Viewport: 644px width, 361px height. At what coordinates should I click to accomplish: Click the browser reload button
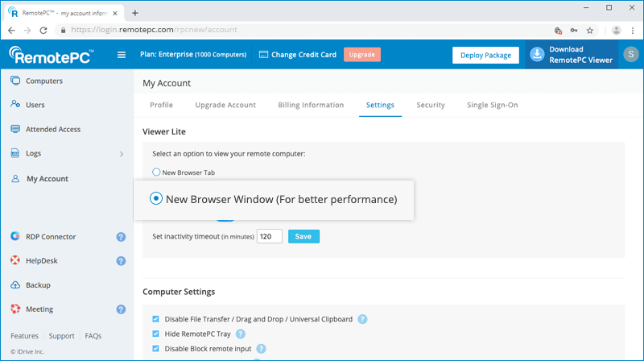(43, 30)
